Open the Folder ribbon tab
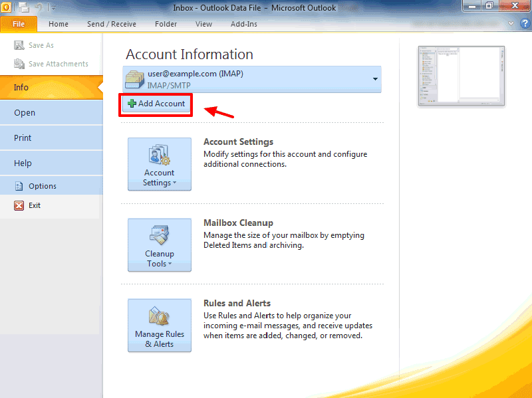The height and width of the screenshot is (398, 532). (x=166, y=24)
